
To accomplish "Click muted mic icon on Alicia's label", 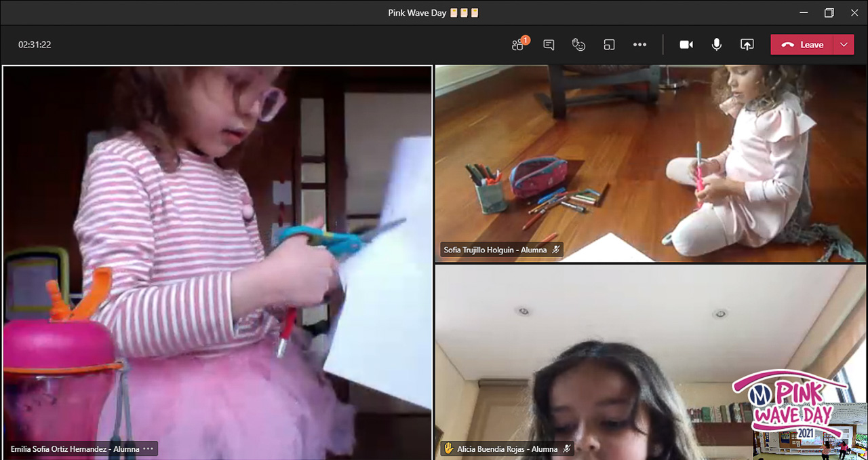I will tap(567, 449).
